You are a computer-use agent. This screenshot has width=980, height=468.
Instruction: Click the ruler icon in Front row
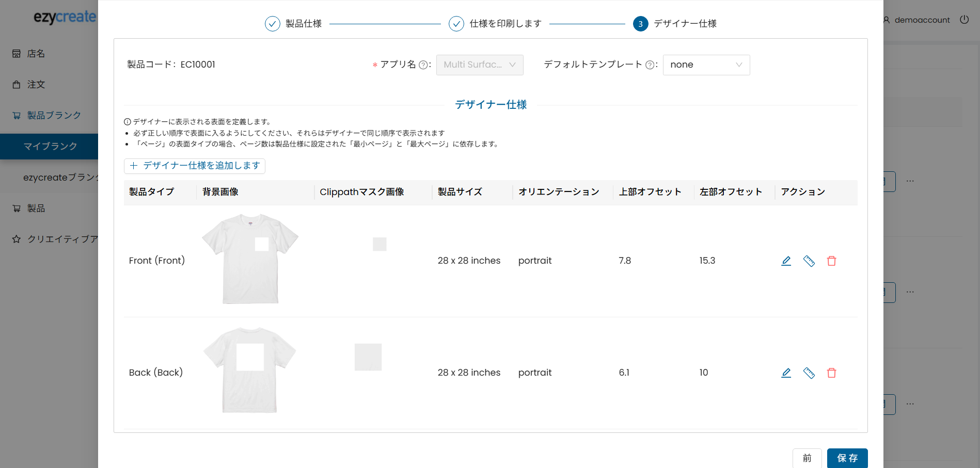(809, 261)
